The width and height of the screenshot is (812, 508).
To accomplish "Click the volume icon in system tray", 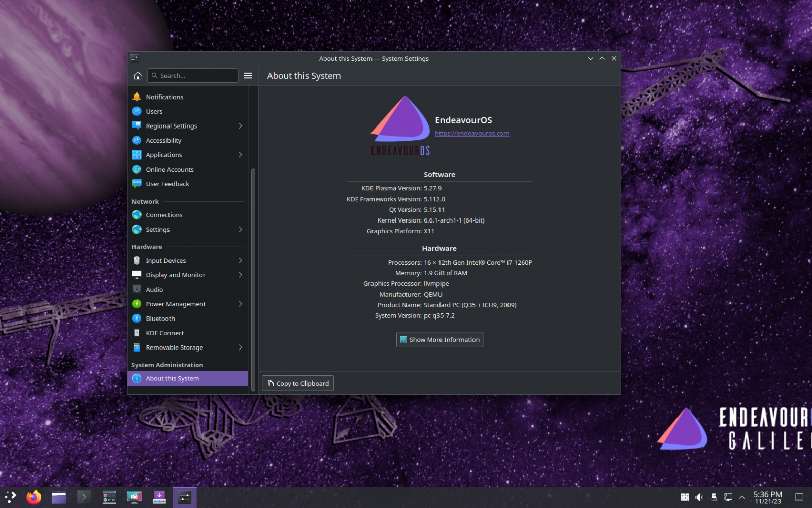I will (x=699, y=497).
